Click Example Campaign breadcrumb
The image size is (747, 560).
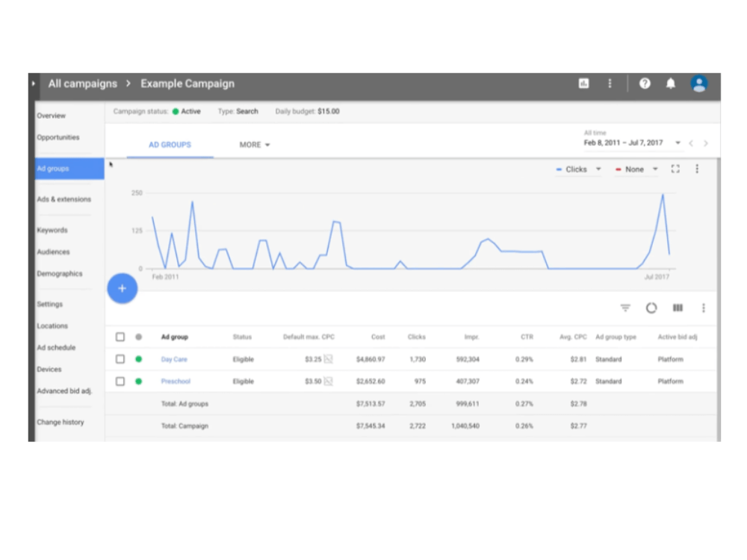187,84
